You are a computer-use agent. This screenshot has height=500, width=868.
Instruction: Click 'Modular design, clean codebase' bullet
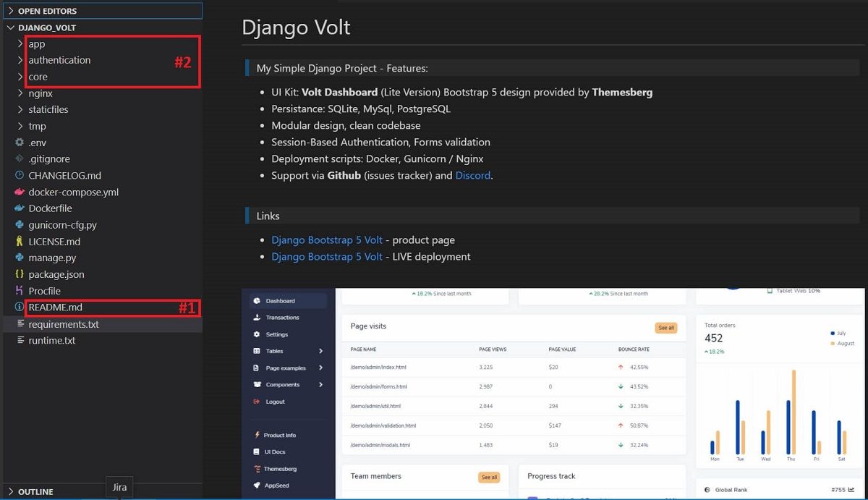point(346,126)
